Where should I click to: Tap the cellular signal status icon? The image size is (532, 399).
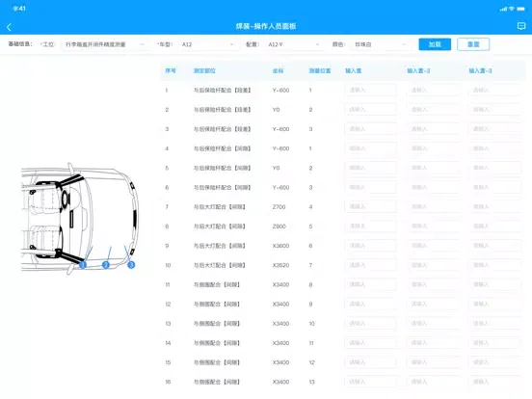(x=503, y=9)
